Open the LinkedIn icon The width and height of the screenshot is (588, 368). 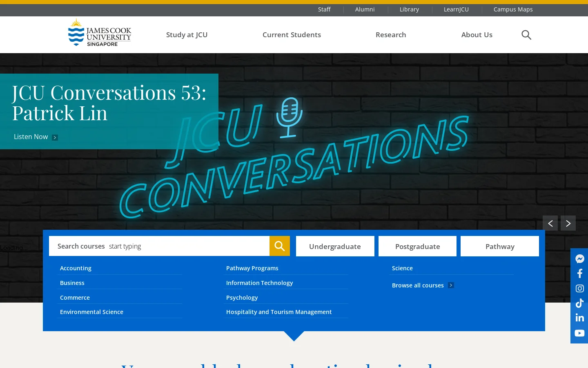579,318
